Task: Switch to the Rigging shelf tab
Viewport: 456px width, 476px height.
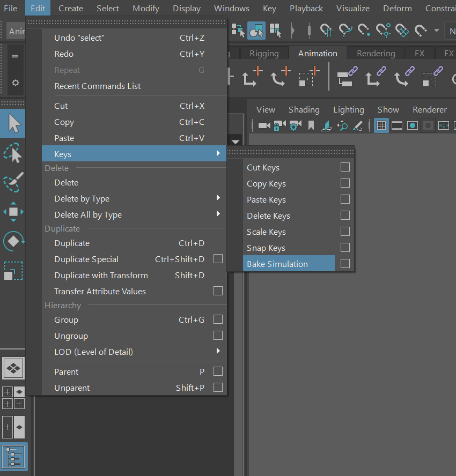Action: (x=264, y=54)
